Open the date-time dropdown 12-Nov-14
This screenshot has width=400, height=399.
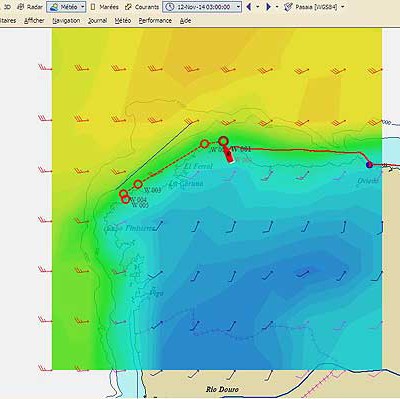click(238, 7)
